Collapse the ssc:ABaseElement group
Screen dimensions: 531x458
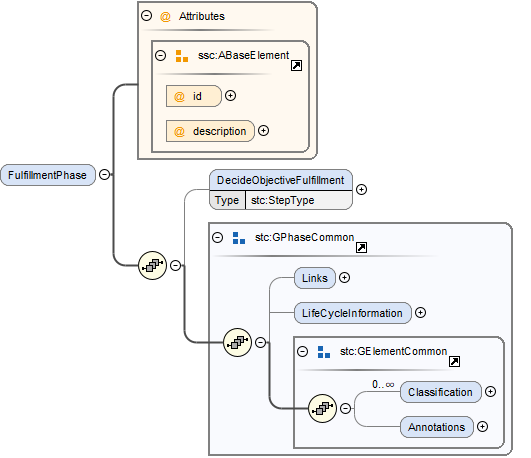(161, 55)
